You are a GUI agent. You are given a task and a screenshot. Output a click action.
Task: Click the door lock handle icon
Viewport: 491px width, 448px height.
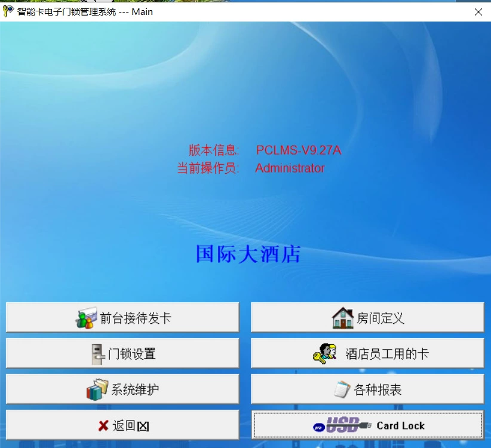tap(98, 354)
